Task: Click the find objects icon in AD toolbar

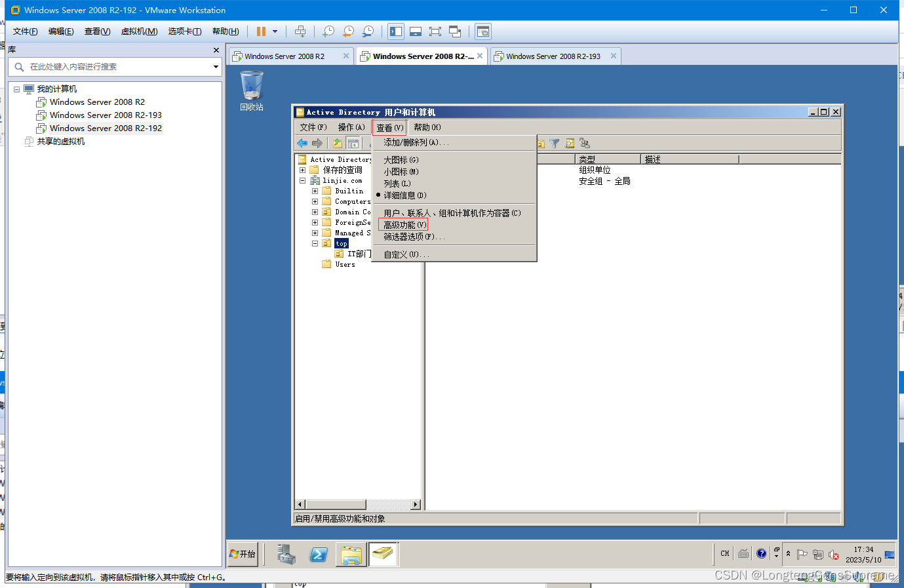Action: click(570, 143)
